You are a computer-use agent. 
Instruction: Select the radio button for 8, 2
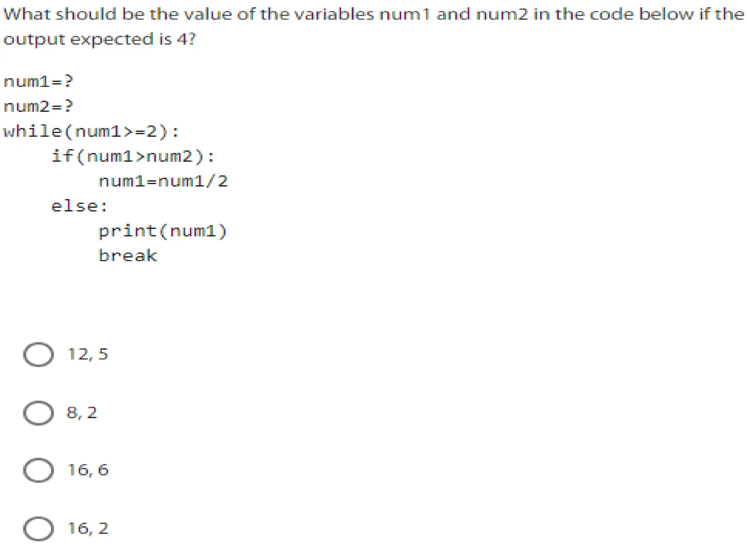coord(38,413)
